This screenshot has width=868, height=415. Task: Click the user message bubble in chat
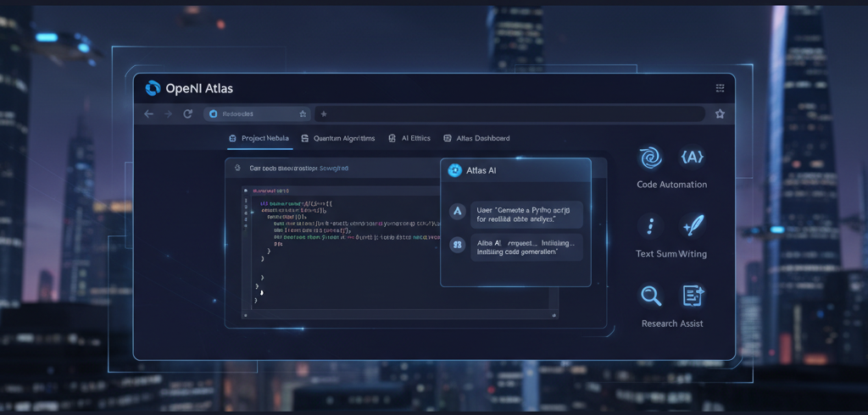point(526,213)
